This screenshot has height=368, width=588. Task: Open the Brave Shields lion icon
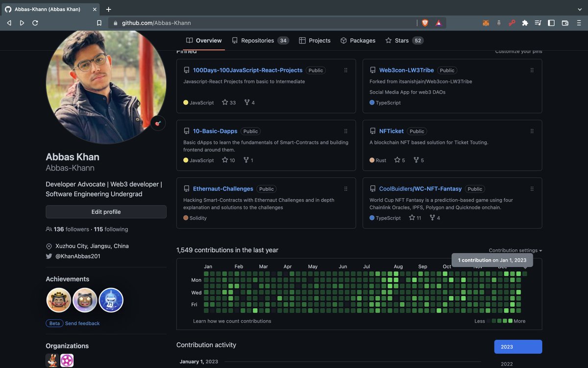[x=425, y=23]
